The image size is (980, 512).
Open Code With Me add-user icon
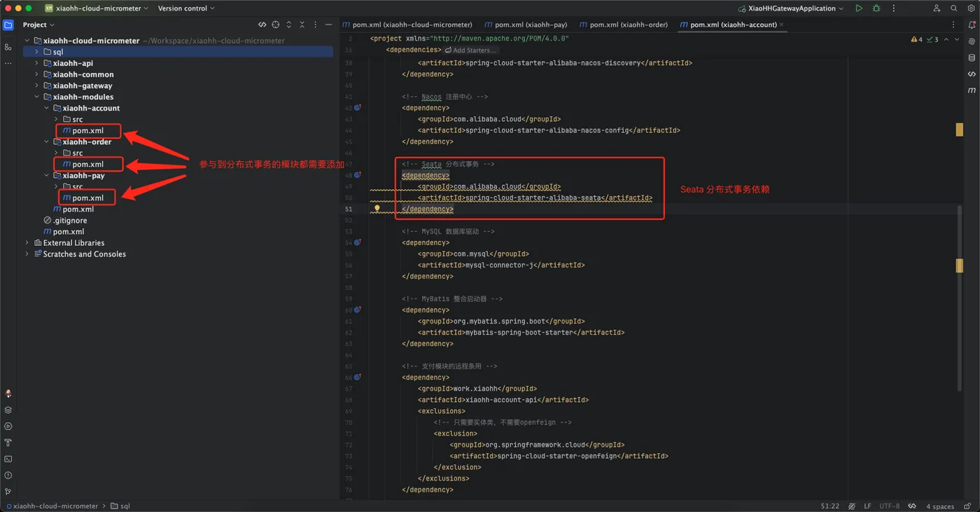937,8
